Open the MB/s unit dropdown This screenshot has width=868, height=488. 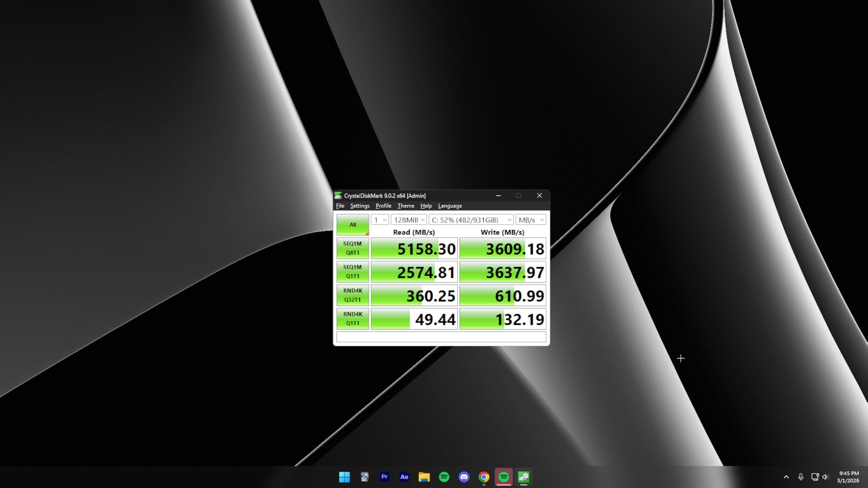531,220
